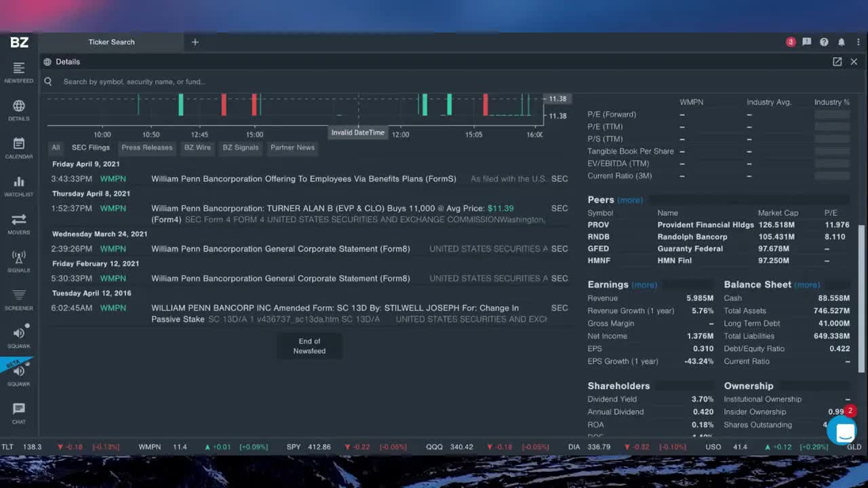Click the BZ Benzinga logo

tap(19, 42)
